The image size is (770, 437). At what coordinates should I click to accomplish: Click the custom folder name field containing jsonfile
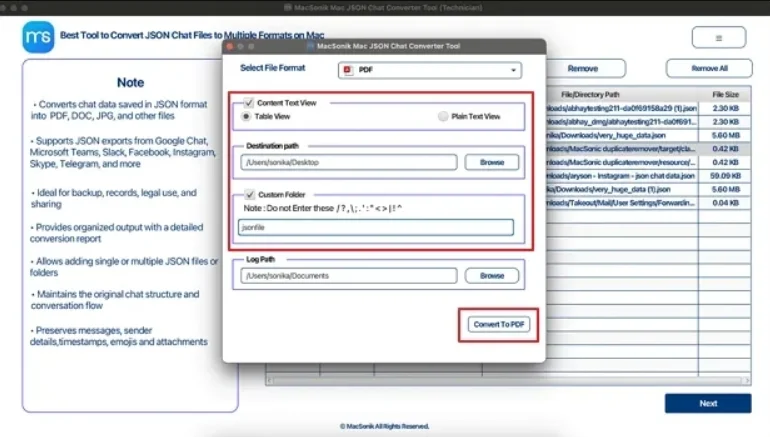click(376, 227)
